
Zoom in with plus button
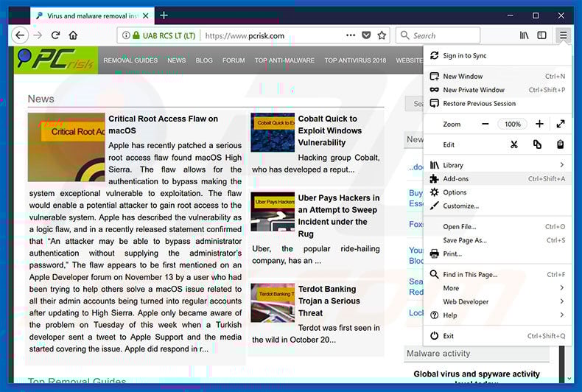pyautogui.click(x=539, y=124)
